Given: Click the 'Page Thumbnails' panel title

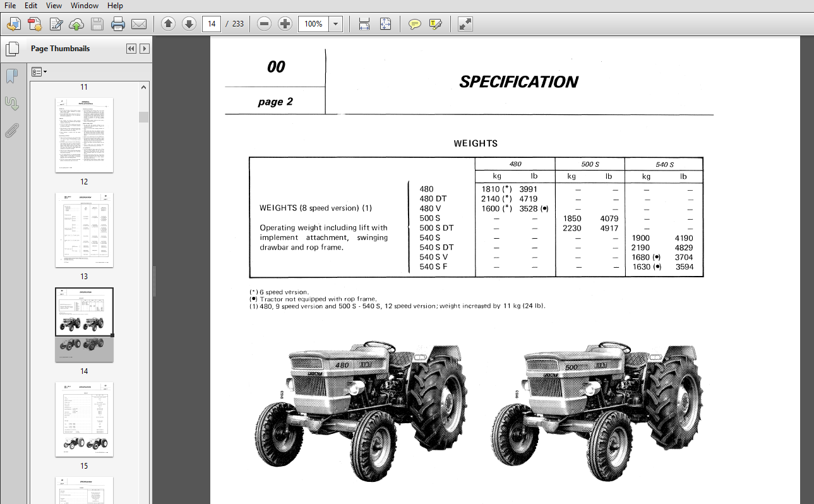Looking at the screenshot, I should [60, 49].
